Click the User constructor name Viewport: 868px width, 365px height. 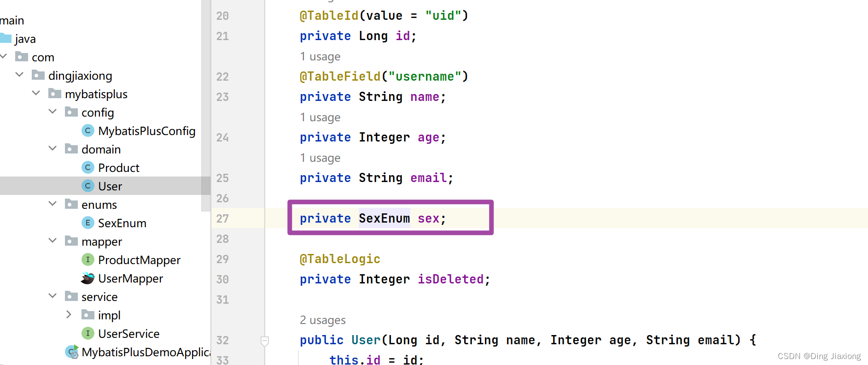(x=366, y=340)
